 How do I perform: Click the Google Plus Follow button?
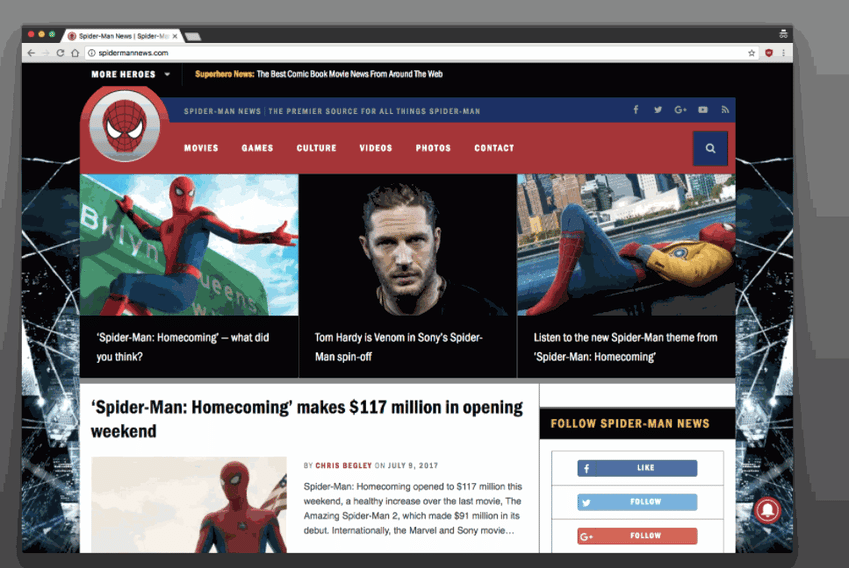(637, 536)
